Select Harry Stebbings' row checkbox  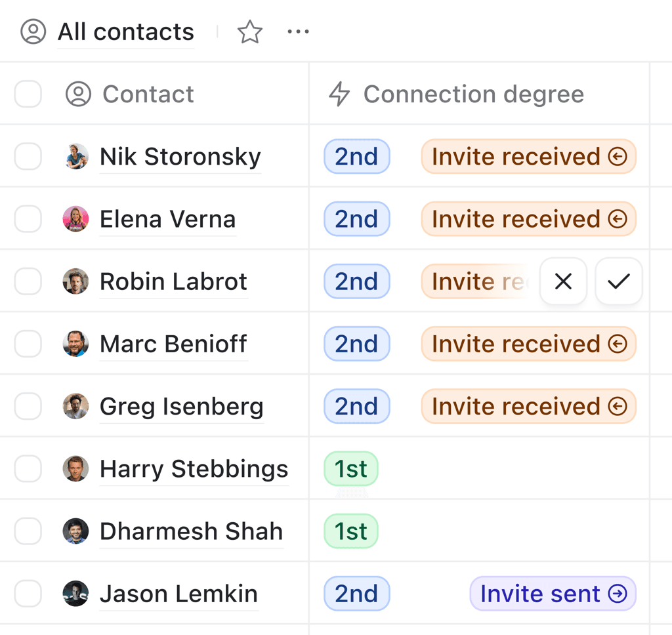(28, 468)
